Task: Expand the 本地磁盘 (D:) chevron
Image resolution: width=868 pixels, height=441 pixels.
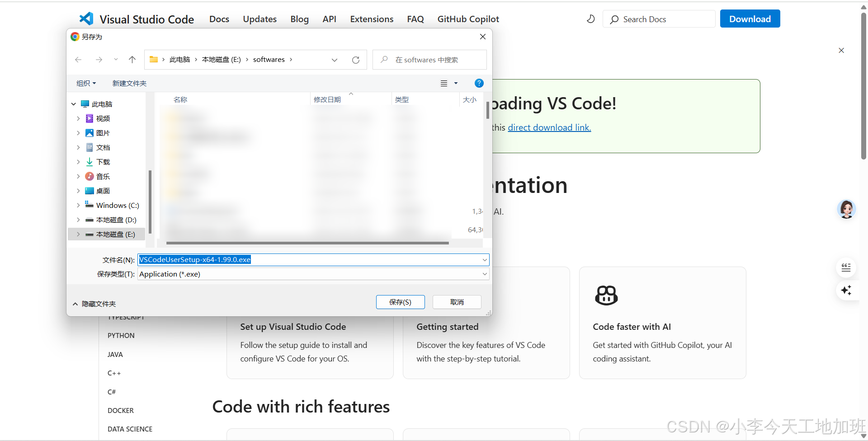Action: click(78, 220)
